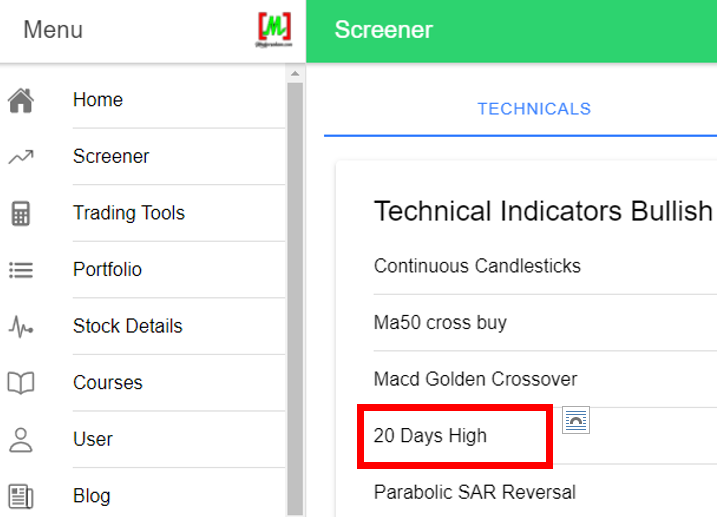
Task: Go to Portfolio in the sidebar menu
Action: pos(107,270)
